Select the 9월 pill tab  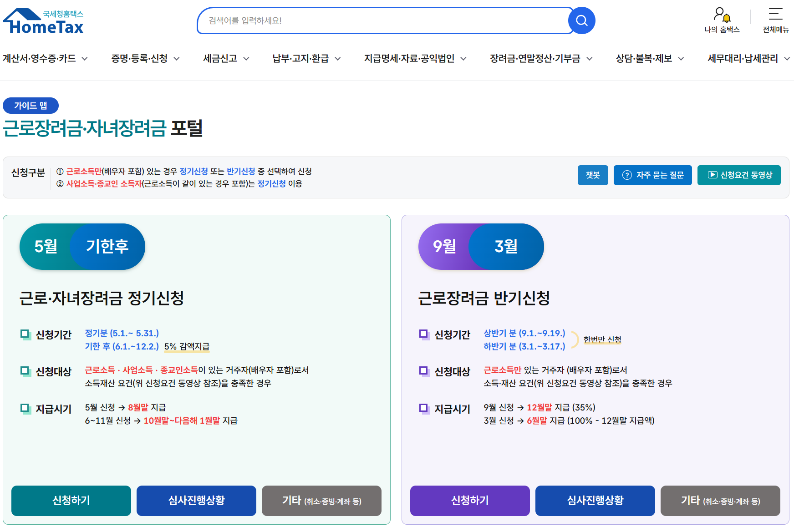click(x=444, y=247)
